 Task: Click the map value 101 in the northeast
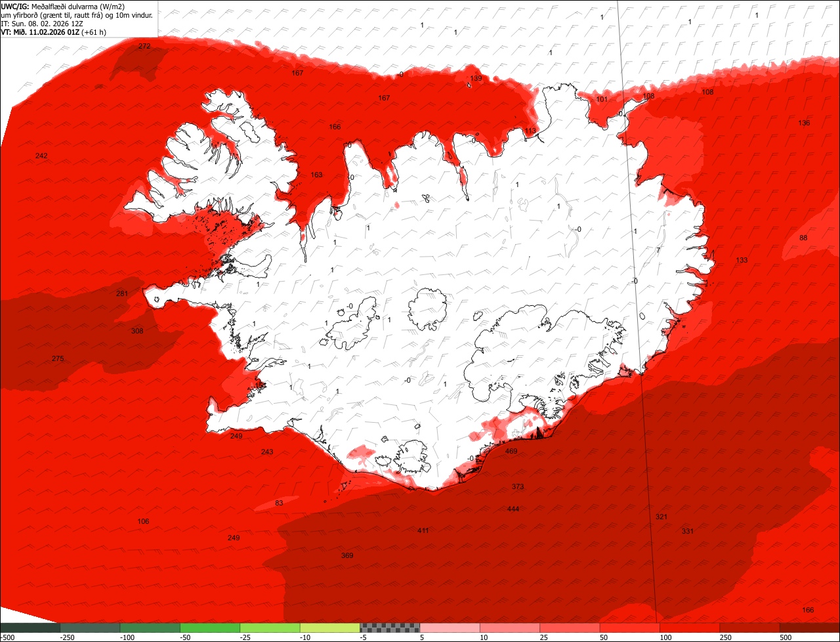coord(602,99)
